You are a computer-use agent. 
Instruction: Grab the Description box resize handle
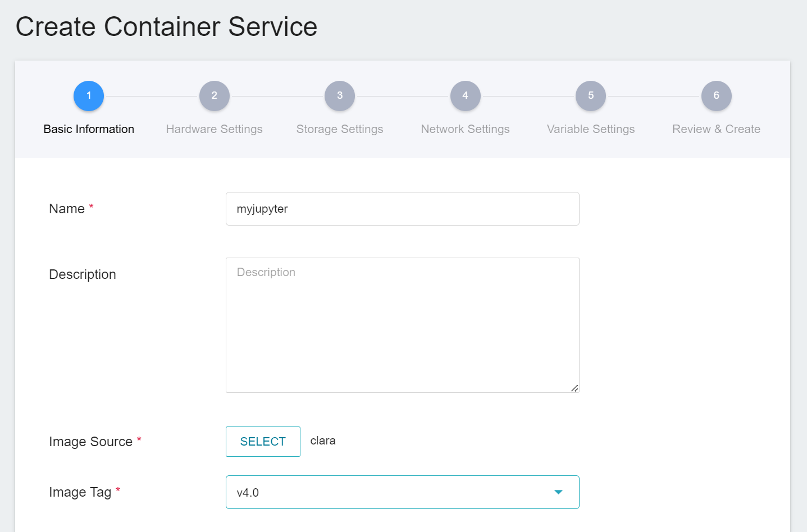tap(575, 388)
